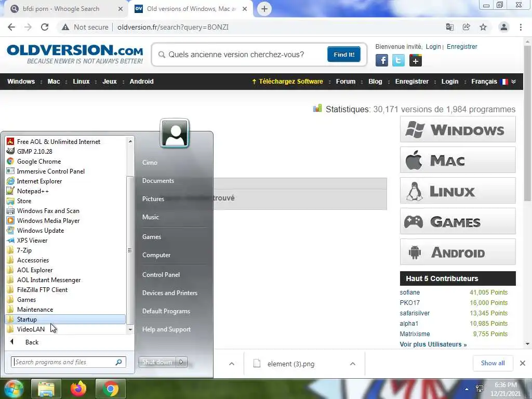Click the Windows Start orb

(x=14, y=389)
